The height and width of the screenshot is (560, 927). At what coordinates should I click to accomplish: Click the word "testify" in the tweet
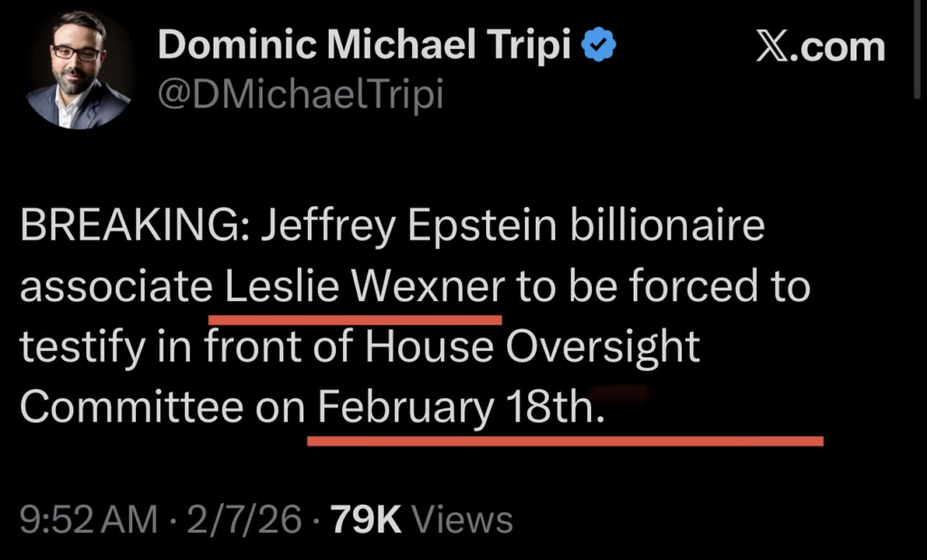coord(78,347)
